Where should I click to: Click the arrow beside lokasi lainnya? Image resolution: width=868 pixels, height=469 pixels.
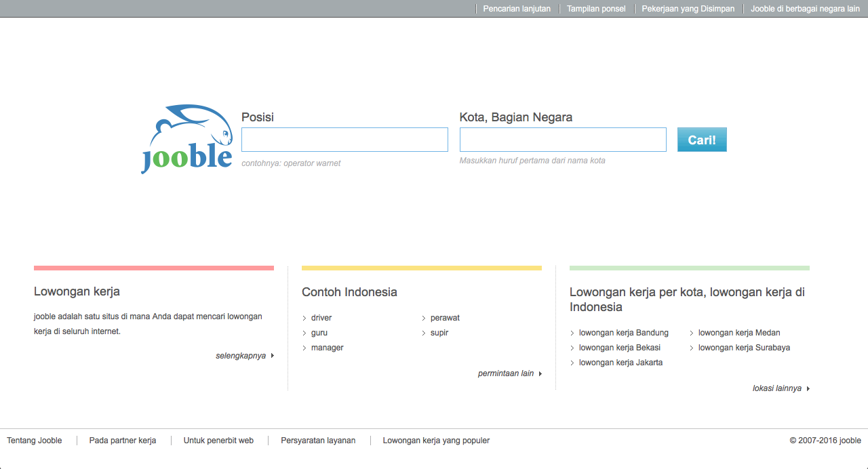[x=808, y=388]
